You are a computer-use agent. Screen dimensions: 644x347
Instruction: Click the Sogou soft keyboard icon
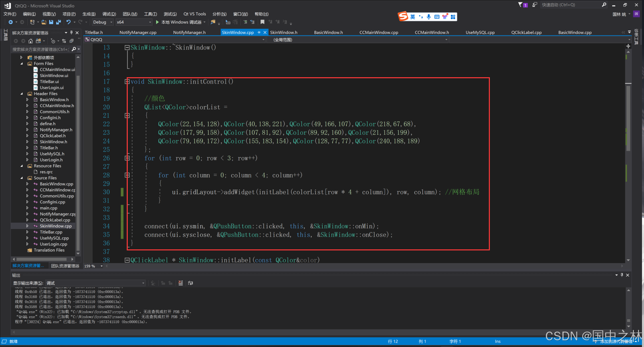(x=437, y=17)
